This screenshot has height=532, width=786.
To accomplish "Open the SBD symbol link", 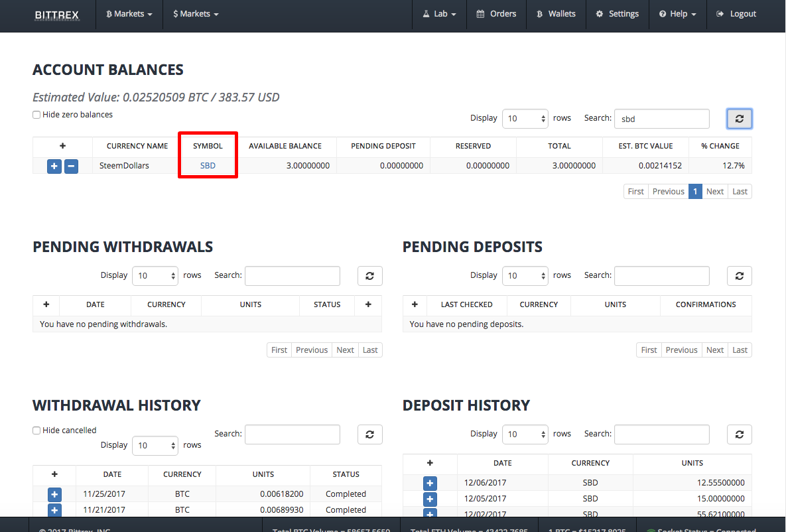I will tap(208, 165).
